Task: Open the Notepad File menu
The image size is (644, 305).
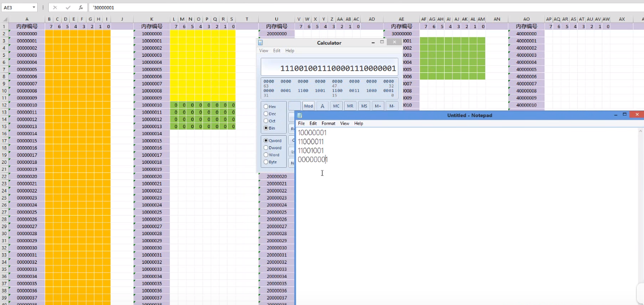Action: coord(301,123)
